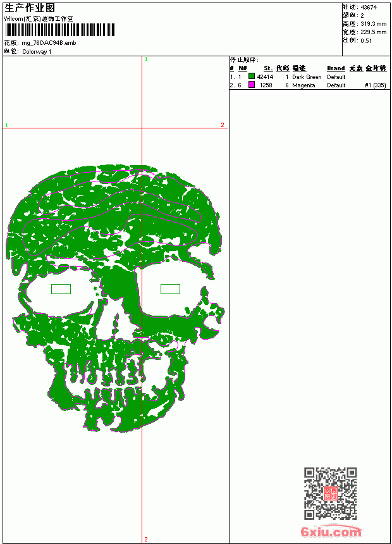
Task: Select the Dark Green row stitch count 42414
Action: pyautogui.click(x=265, y=77)
